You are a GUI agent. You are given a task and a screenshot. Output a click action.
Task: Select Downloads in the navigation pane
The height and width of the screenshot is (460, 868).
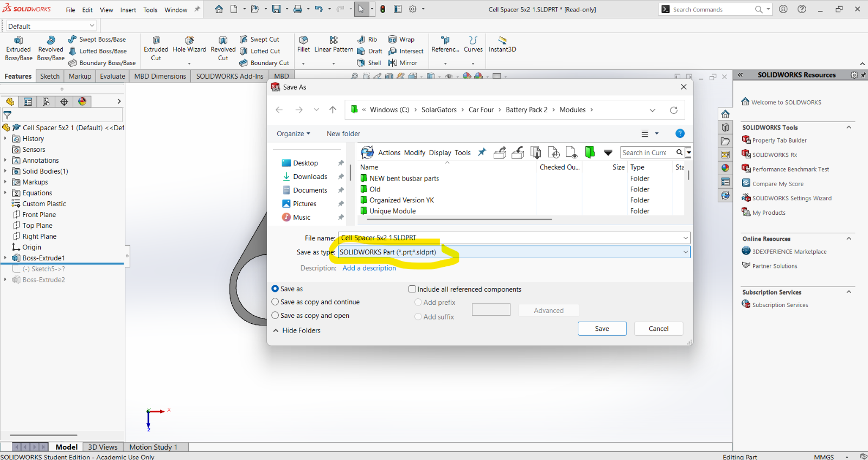point(310,176)
